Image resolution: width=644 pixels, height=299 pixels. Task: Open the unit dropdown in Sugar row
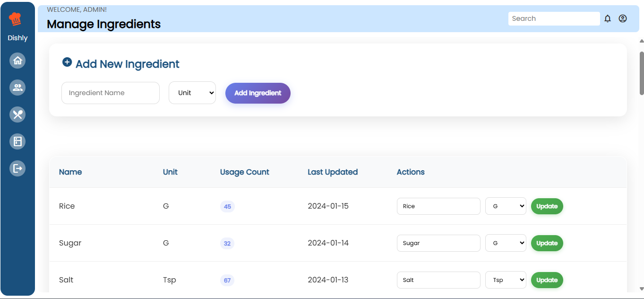[506, 243]
